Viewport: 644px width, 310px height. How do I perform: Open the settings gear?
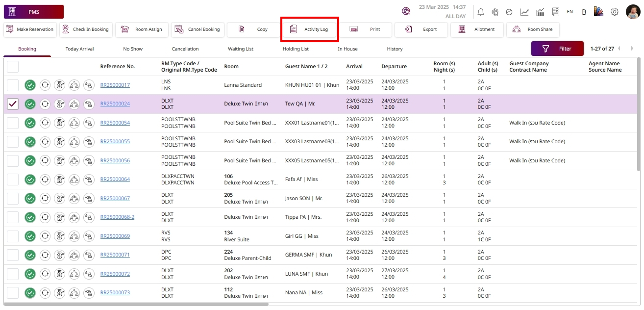[614, 12]
